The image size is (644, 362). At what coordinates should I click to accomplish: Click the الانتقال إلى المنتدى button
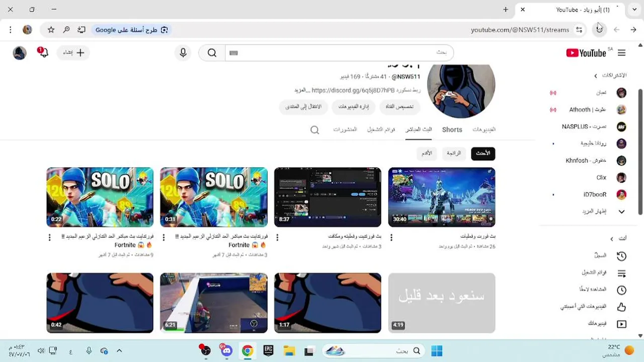303,107
